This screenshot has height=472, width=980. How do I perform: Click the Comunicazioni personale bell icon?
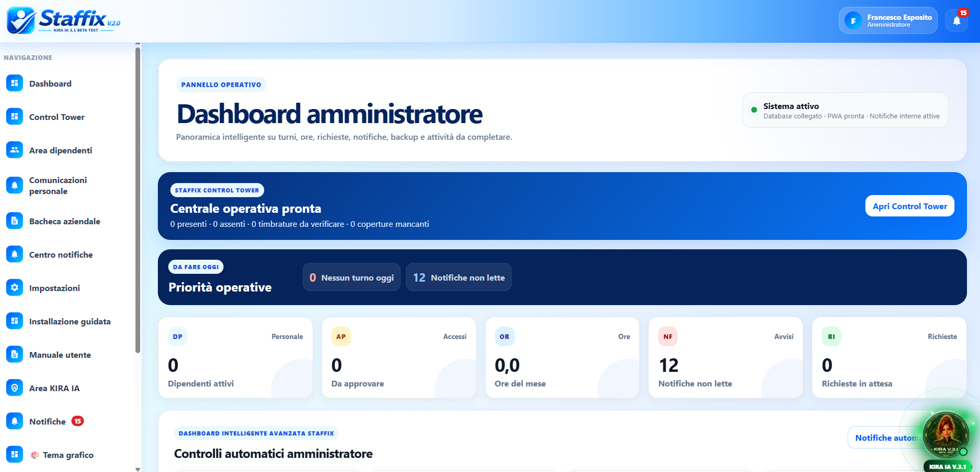[15, 185]
